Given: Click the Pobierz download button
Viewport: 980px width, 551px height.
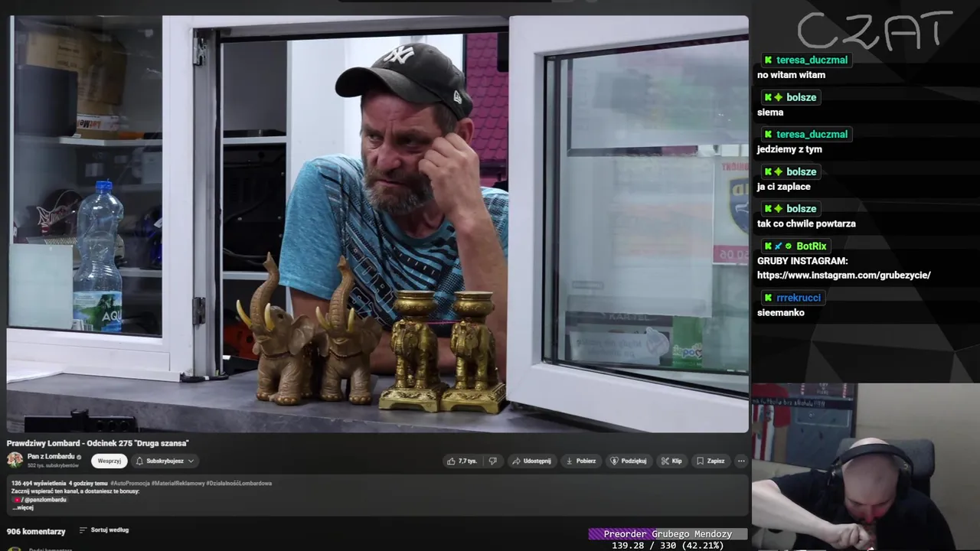Looking at the screenshot, I should tap(580, 461).
